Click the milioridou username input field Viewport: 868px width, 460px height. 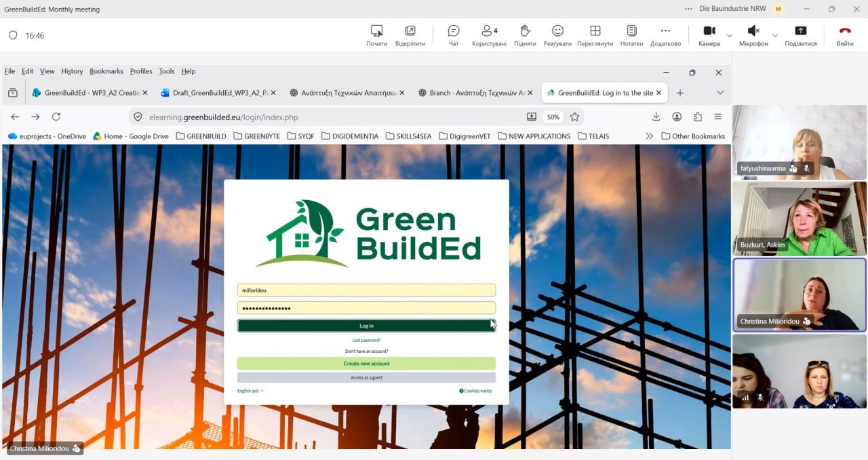[x=366, y=290]
